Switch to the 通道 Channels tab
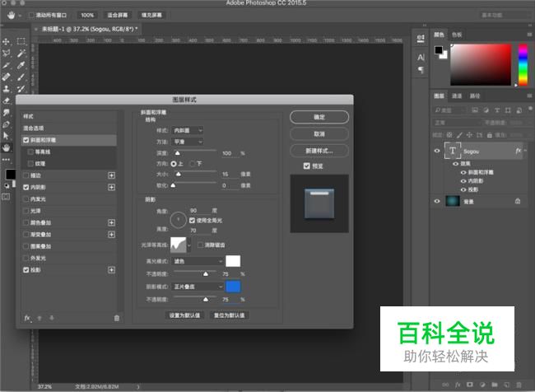The height and width of the screenshot is (392, 535). tap(457, 96)
